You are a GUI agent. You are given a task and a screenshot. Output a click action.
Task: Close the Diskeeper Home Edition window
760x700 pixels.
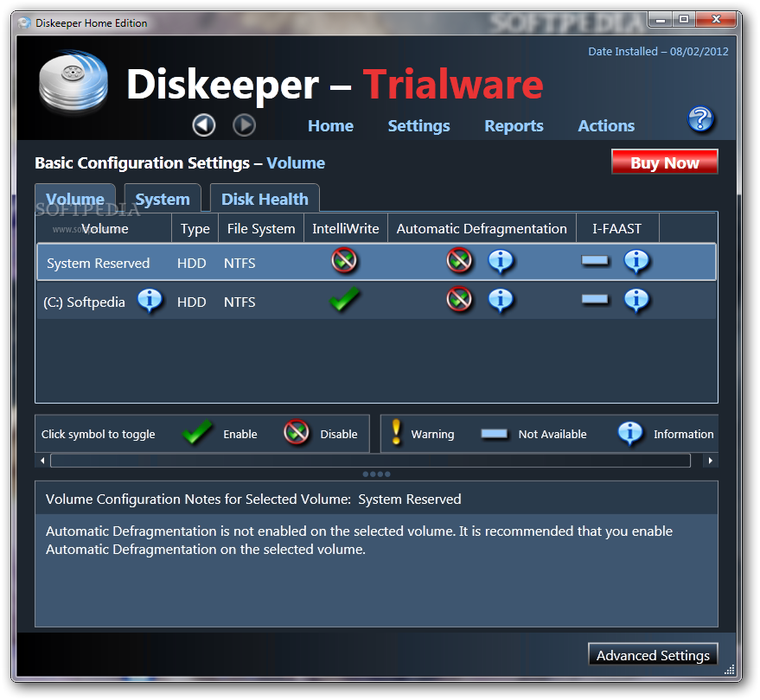tap(717, 19)
